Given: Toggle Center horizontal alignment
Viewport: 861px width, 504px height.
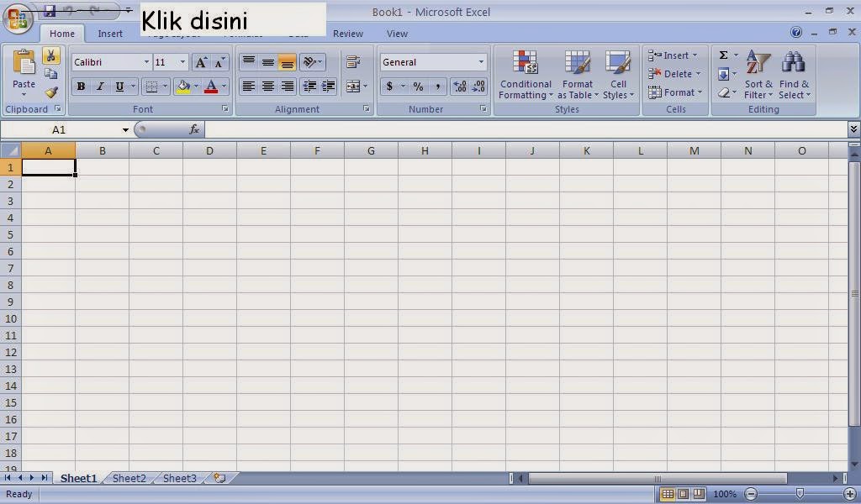Looking at the screenshot, I should coord(268,87).
